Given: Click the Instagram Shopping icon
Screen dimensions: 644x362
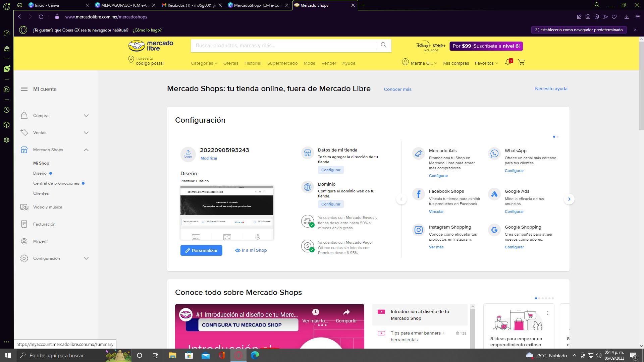Looking at the screenshot, I should tap(418, 230).
